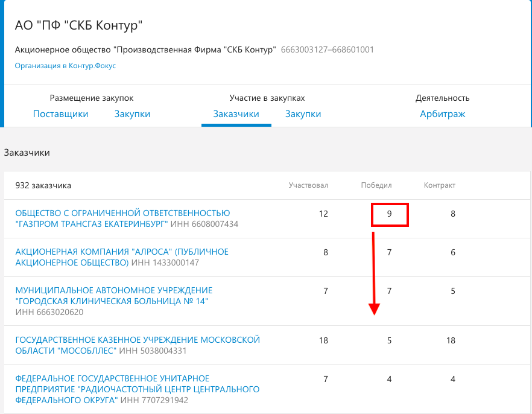The height and width of the screenshot is (414, 532).
Task: Click Победил value 9 in Газпром row
Action: 389,214
